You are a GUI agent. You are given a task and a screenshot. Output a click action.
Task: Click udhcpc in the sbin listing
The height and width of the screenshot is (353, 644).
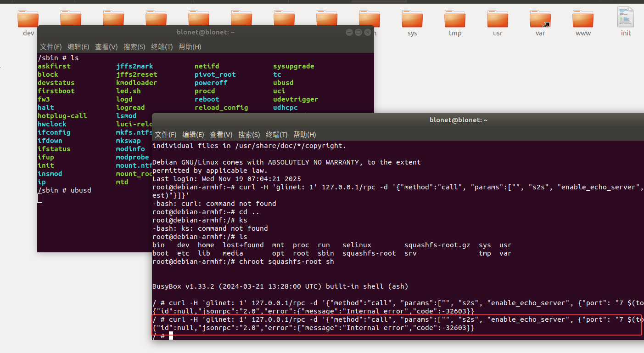pos(286,108)
